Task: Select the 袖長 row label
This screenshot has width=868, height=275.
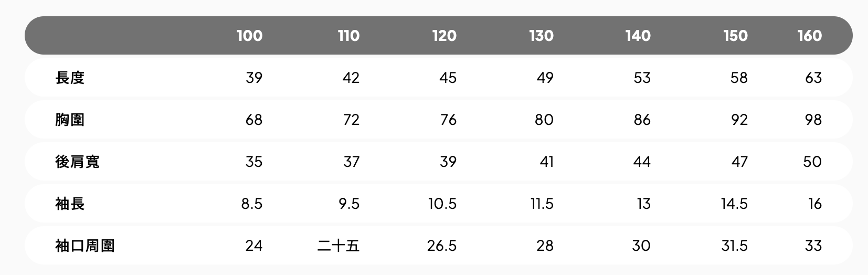Action: click(70, 204)
